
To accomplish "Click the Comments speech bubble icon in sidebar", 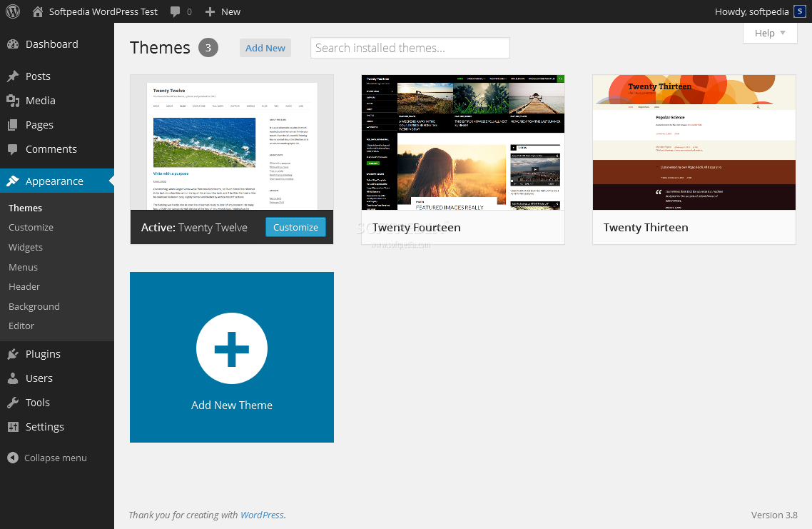I will 13,149.
